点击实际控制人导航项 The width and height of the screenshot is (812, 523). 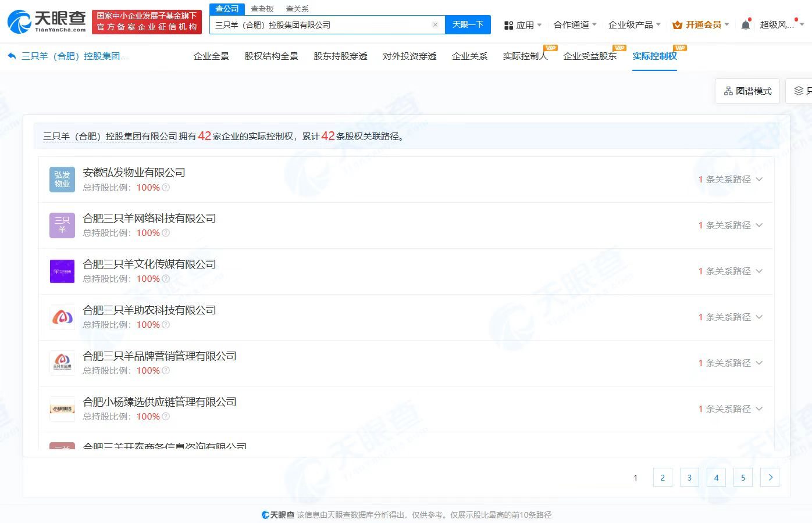pos(525,56)
